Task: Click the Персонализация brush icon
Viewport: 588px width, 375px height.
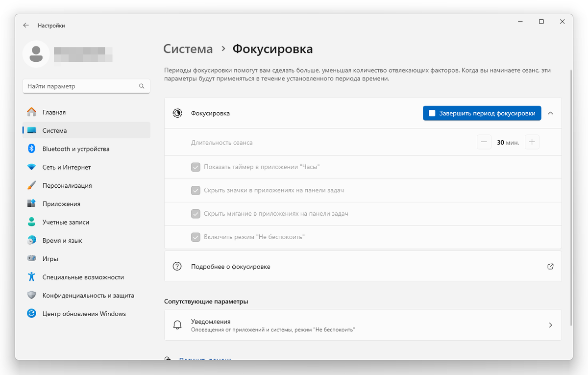Action: click(32, 185)
